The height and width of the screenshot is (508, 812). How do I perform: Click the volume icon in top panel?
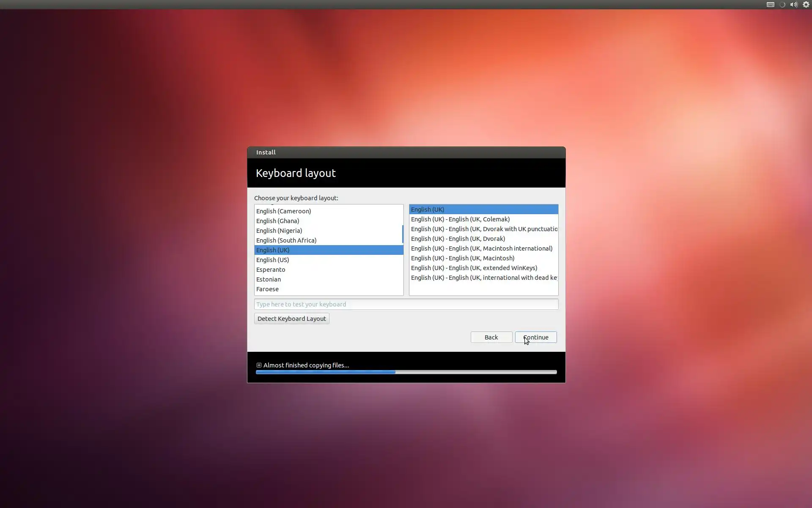(x=793, y=5)
